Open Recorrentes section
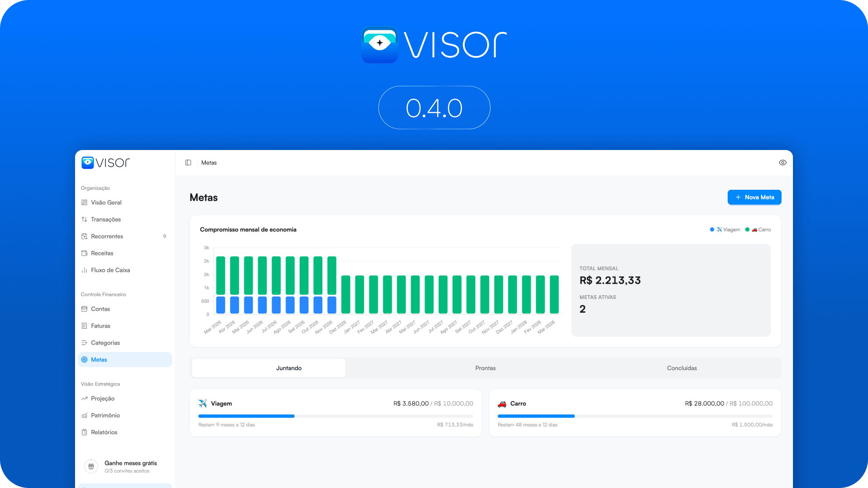 click(x=107, y=236)
